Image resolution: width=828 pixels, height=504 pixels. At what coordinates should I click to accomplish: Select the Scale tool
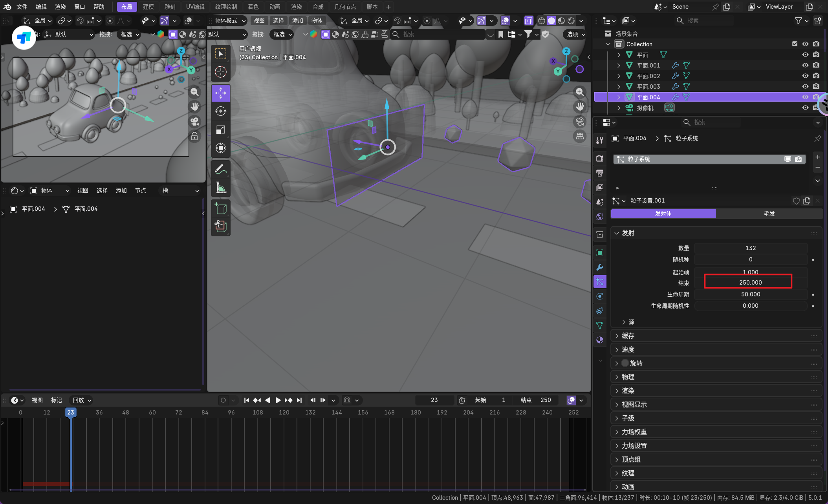[x=220, y=130]
